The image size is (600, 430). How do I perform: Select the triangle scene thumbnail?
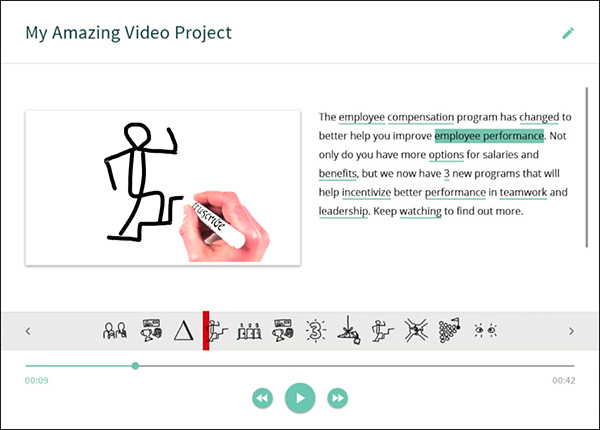(183, 331)
